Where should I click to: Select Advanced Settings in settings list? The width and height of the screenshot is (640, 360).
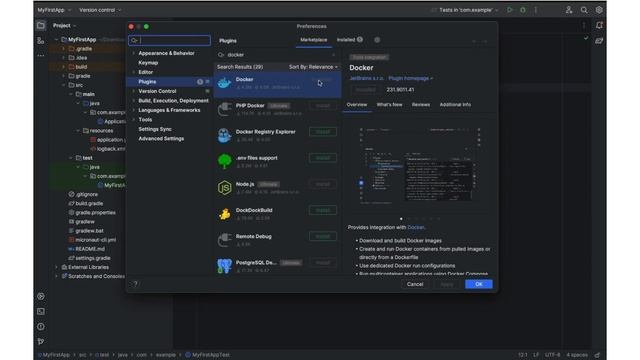pos(161,138)
